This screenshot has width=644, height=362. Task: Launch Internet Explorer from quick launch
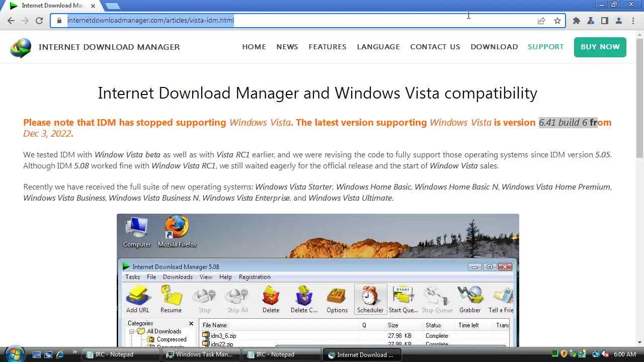[60, 354]
